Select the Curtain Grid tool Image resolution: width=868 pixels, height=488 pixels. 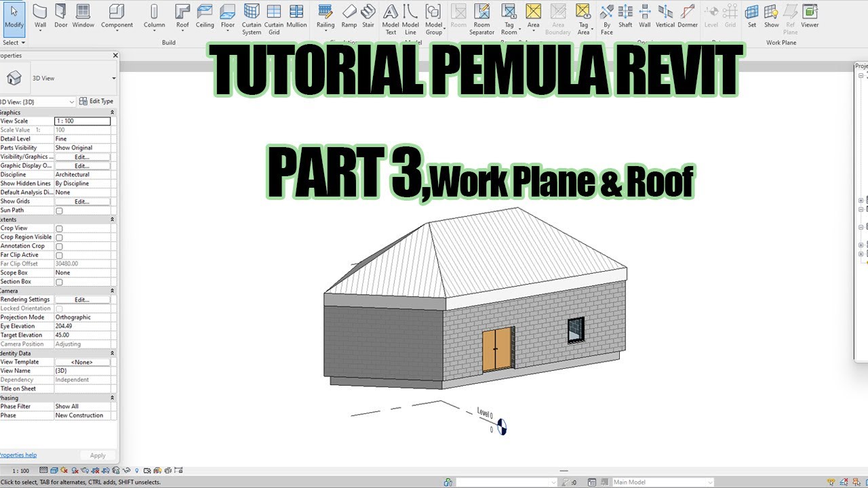(x=274, y=19)
